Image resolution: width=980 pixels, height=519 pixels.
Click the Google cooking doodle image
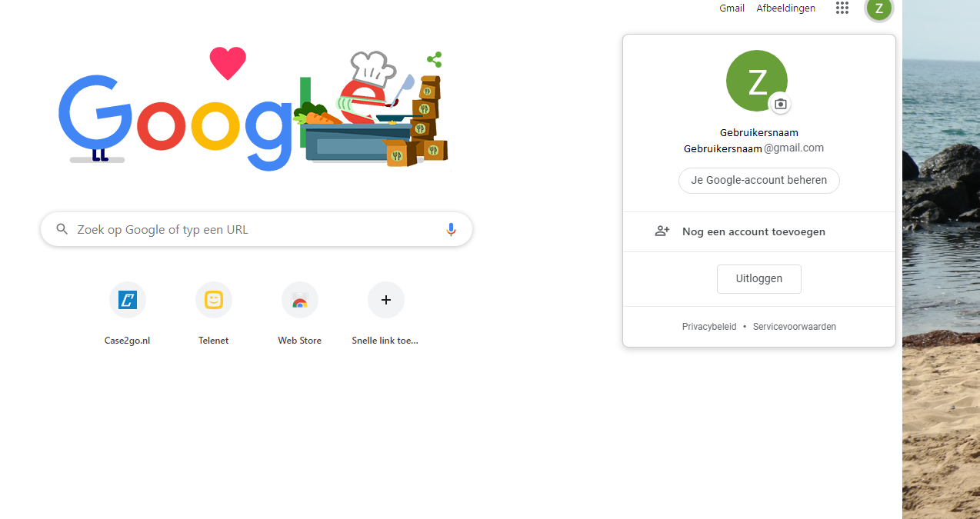253,109
